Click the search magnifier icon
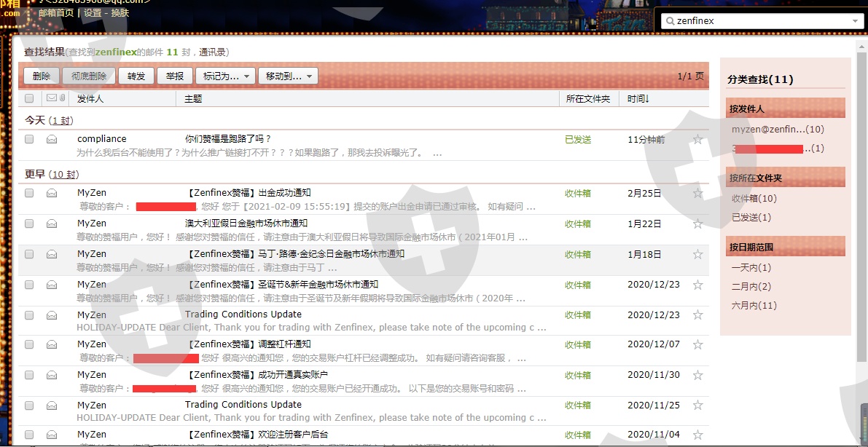Screen dimensions: 868x447 coord(670,21)
